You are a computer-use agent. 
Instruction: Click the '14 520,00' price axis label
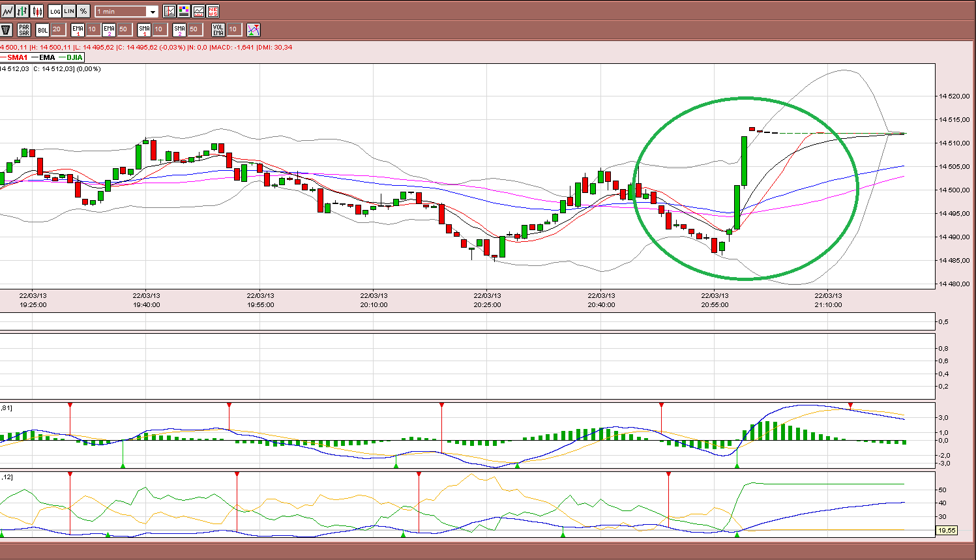[954, 96]
